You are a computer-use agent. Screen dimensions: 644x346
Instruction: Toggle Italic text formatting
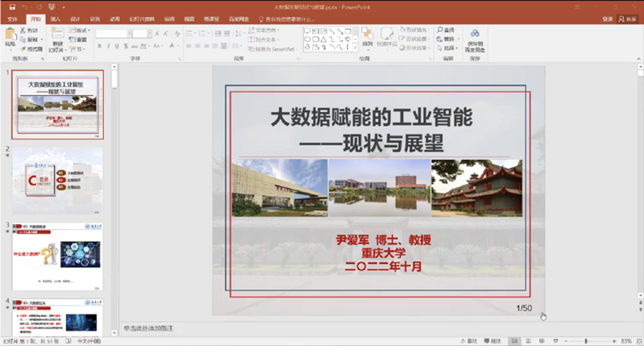(x=108, y=46)
